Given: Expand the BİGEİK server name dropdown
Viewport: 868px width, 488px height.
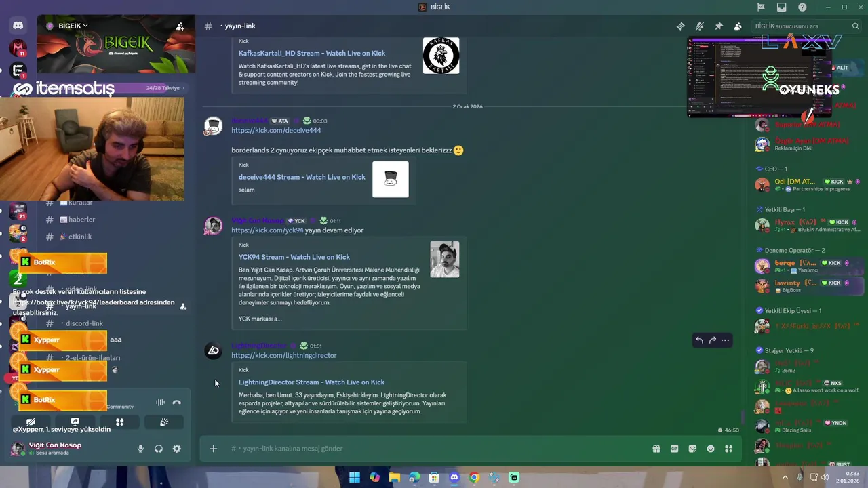Looking at the screenshot, I should [73, 26].
